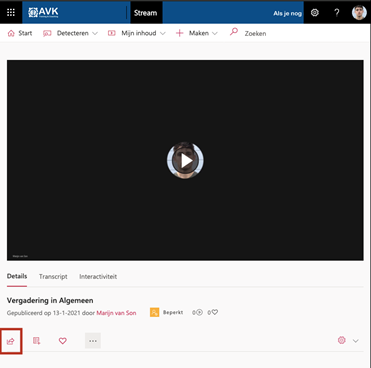Open the more actions ellipsis button
The width and height of the screenshot is (371, 368).
pos(93,341)
